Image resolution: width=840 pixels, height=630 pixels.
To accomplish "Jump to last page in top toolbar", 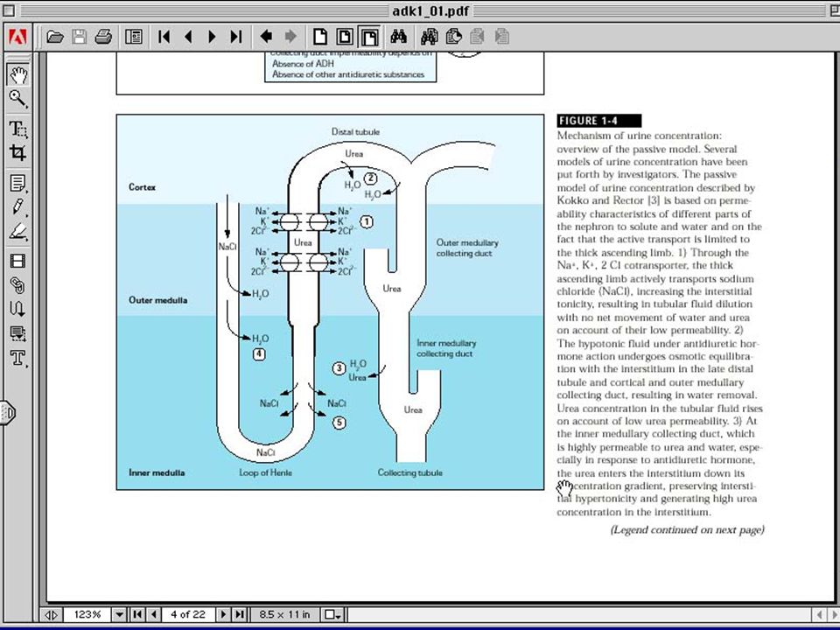I will [x=236, y=37].
